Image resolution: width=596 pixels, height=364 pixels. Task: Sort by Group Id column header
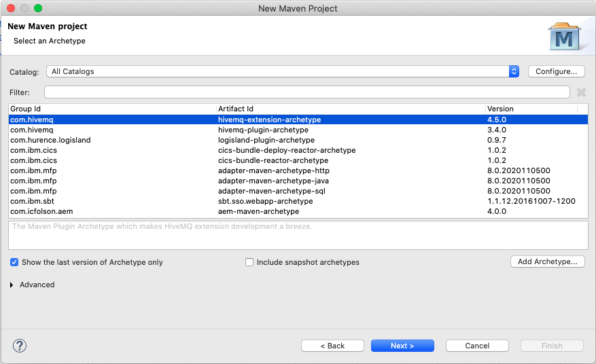click(112, 109)
